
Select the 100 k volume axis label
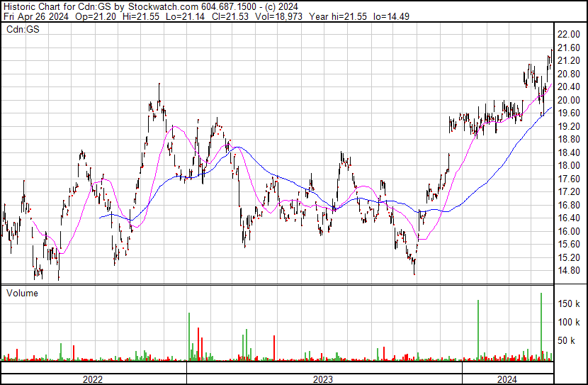coord(570,322)
